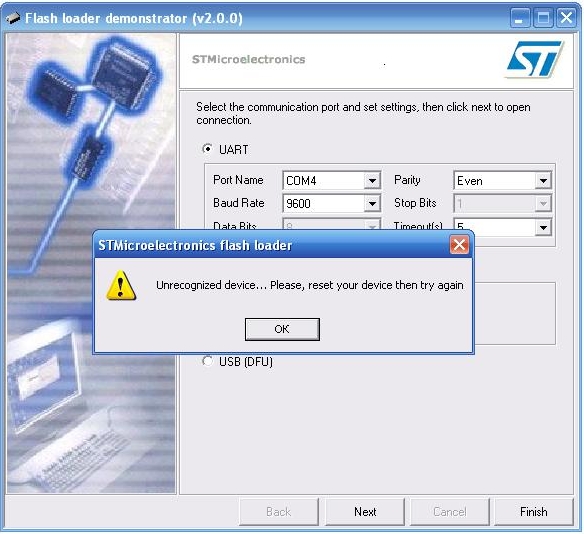The width and height of the screenshot is (584, 534).
Task: Click the Baud Rate label
Action: [x=239, y=203]
